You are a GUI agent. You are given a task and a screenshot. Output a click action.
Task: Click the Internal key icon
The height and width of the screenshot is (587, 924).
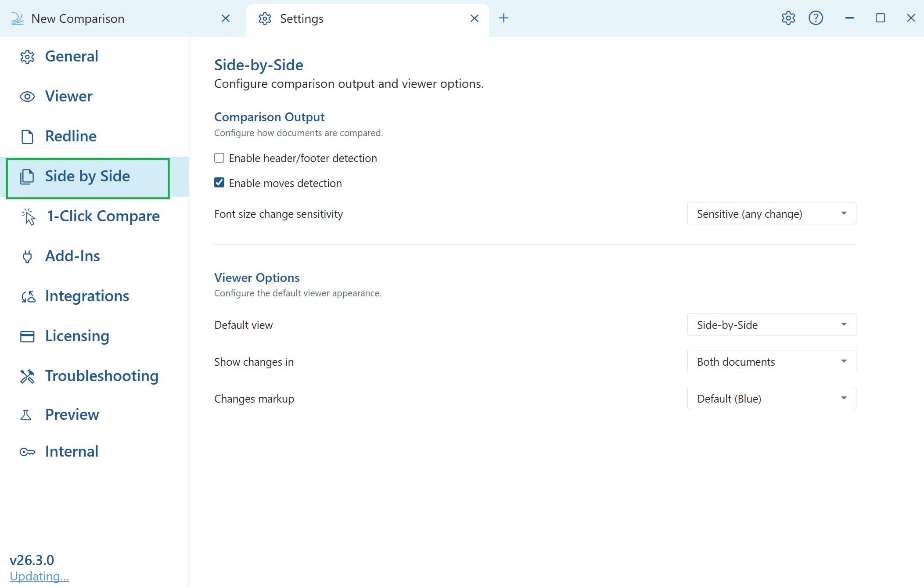pos(27,451)
